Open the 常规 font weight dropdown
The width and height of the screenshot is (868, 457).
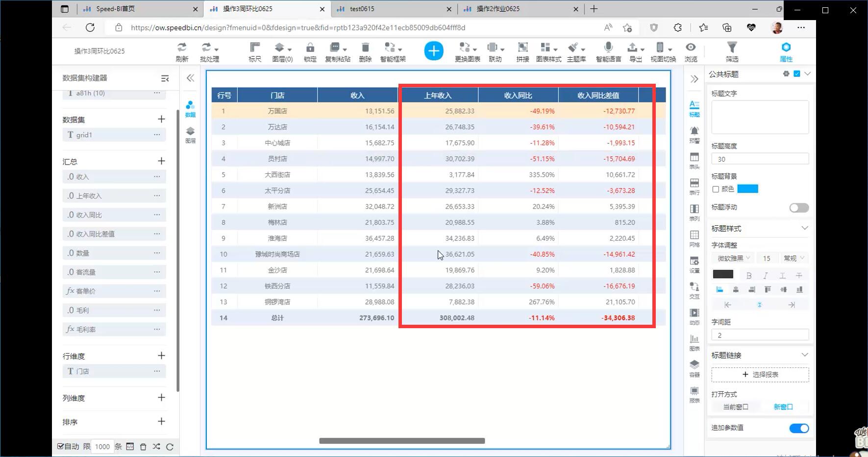[794, 258]
